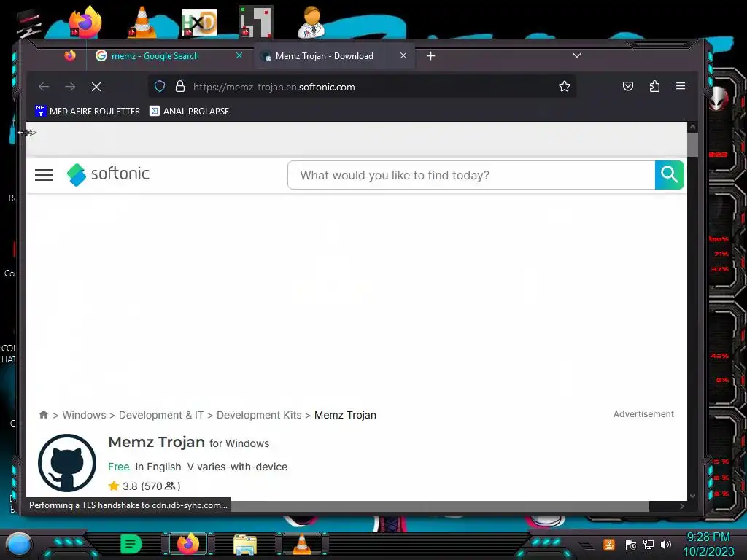List all tabs dropdown arrow
This screenshot has height=560, width=747.
[577, 55]
